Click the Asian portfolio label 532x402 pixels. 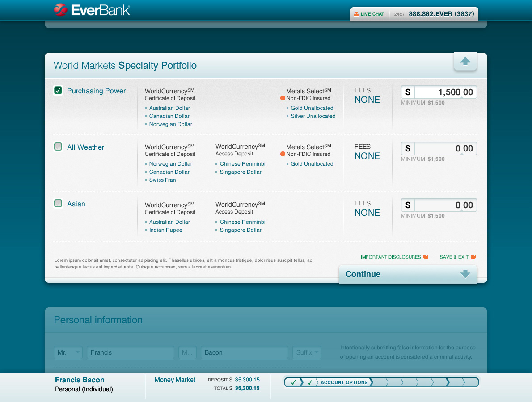pos(76,204)
